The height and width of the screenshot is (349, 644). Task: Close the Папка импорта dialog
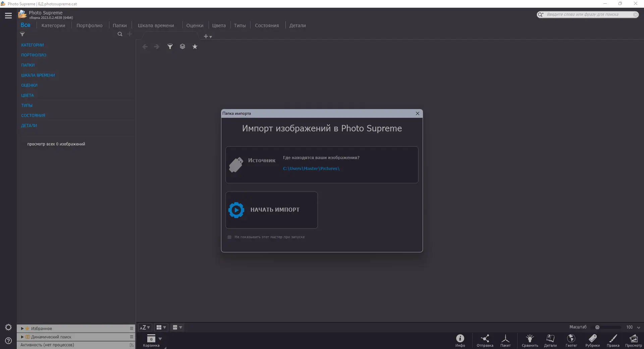(418, 113)
